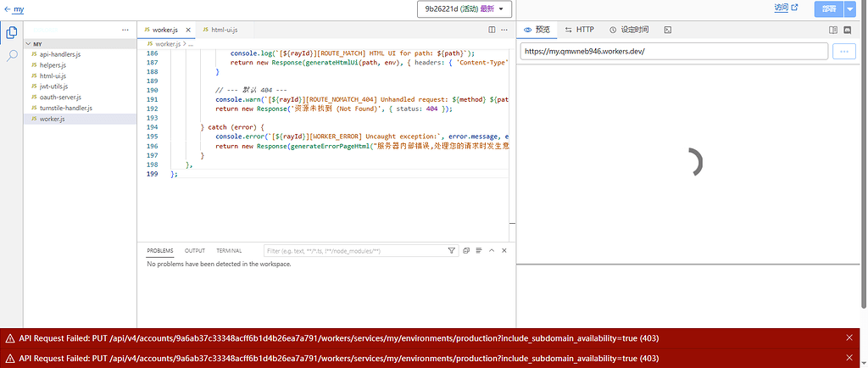
Task: Dismiss the first API Request Failed error
Action: pyautogui.click(x=849, y=338)
